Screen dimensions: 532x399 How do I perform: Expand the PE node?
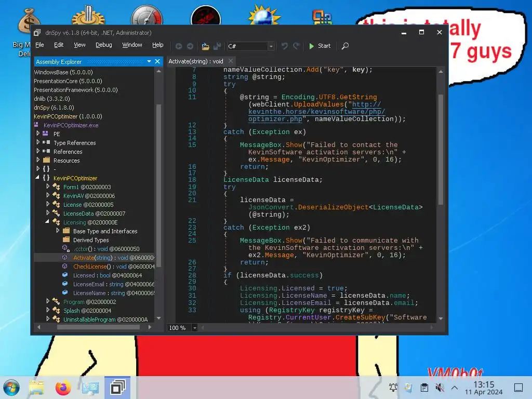38,134
